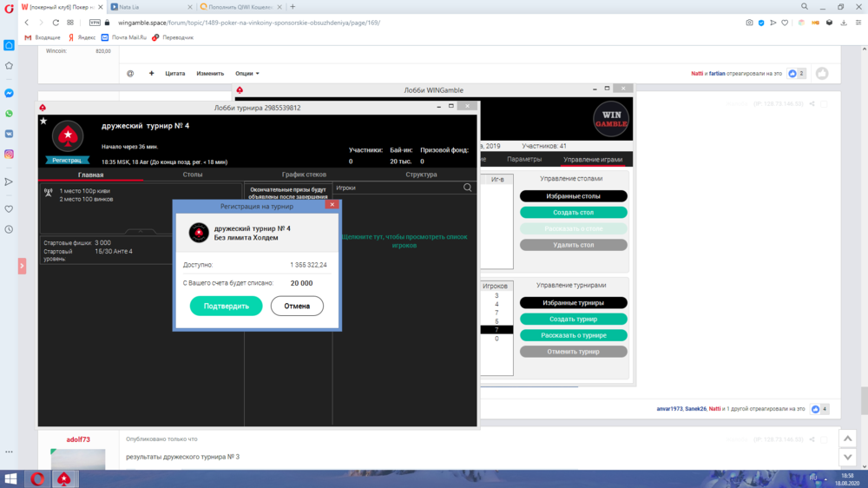Image resolution: width=868 pixels, height=488 pixels.
Task: Click the scroll-to-top arrow on the page
Action: 848,439
